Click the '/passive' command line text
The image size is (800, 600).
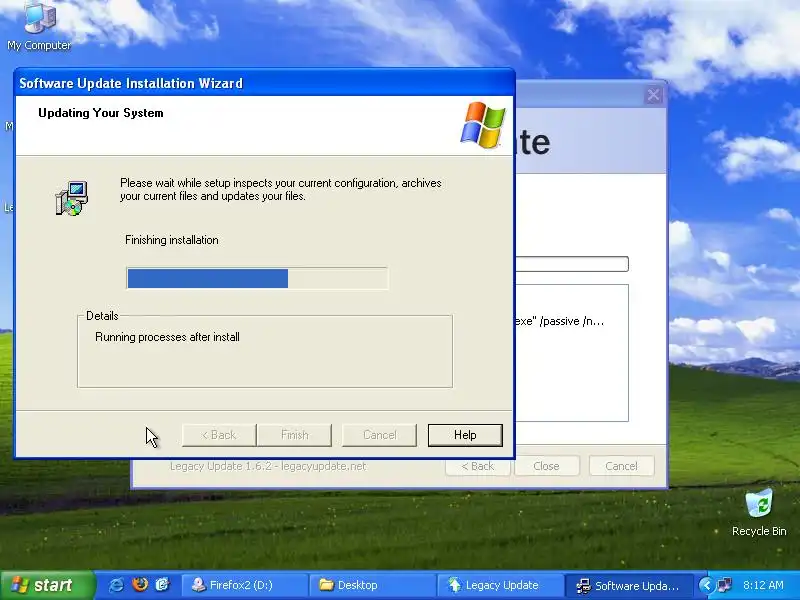click(559, 321)
